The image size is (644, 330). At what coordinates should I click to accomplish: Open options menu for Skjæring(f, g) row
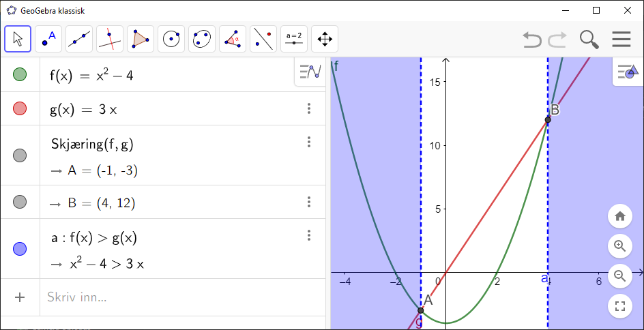pos(309,142)
